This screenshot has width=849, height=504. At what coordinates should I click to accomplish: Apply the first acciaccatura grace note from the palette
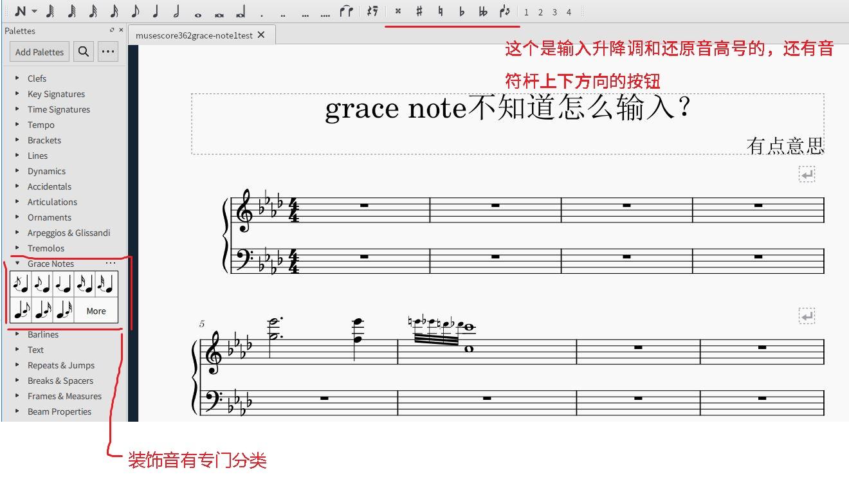click(x=20, y=283)
